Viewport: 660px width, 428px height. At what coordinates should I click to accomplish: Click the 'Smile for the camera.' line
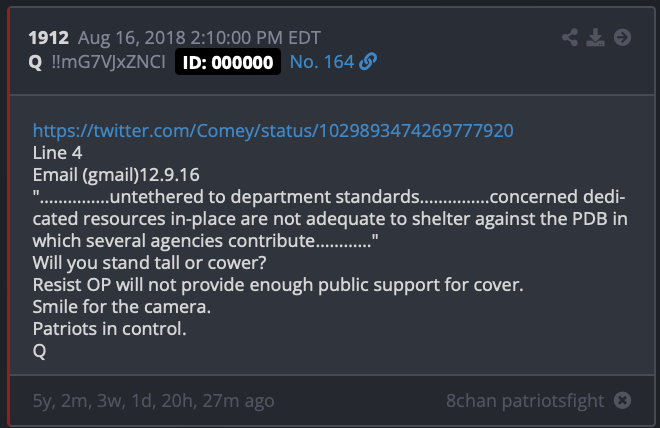(122, 307)
